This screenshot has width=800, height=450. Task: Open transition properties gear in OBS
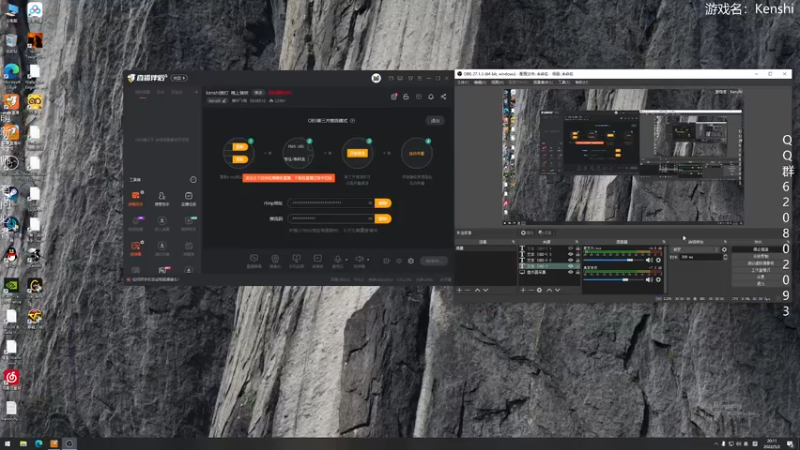pos(724,249)
